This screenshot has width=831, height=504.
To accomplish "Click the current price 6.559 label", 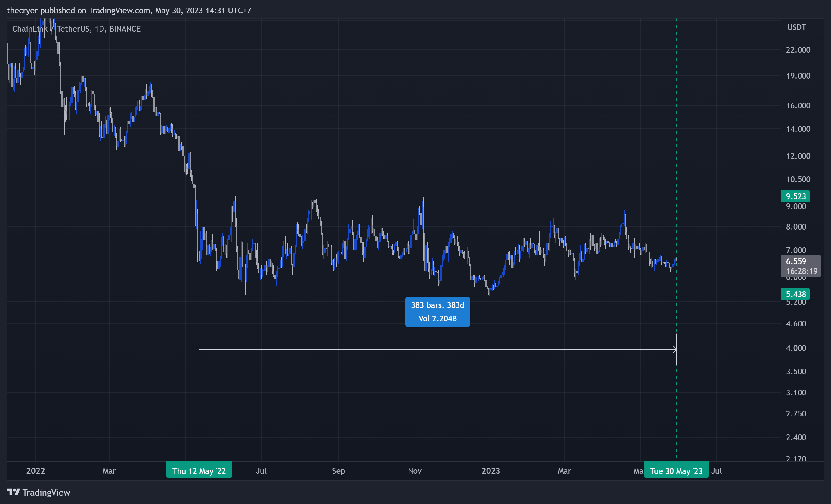I will click(796, 261).
